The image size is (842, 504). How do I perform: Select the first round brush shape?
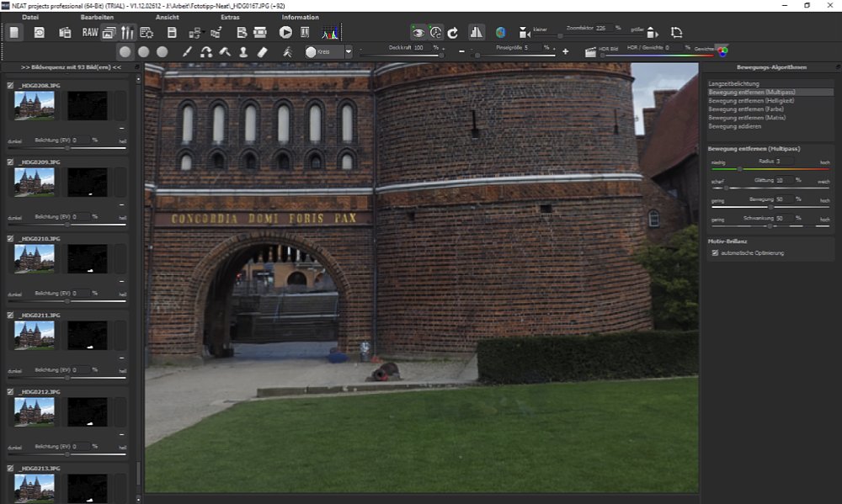tap(125, 52)
